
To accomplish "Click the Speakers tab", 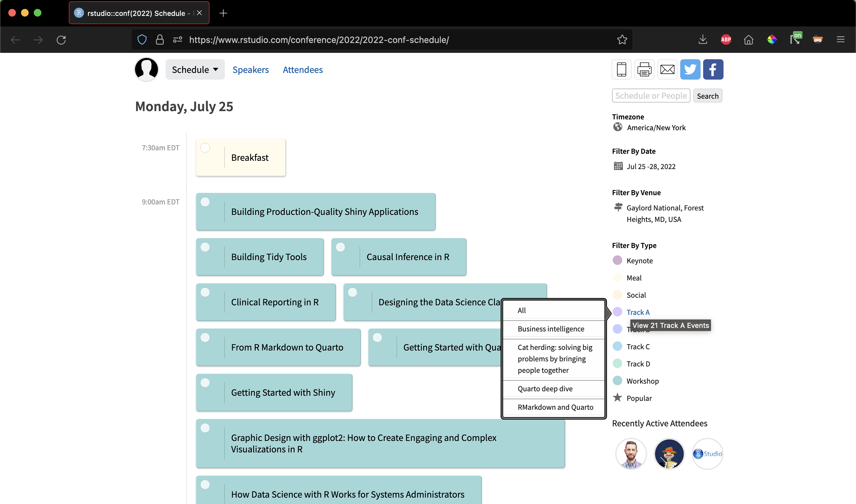I will [x=251, y=69].
